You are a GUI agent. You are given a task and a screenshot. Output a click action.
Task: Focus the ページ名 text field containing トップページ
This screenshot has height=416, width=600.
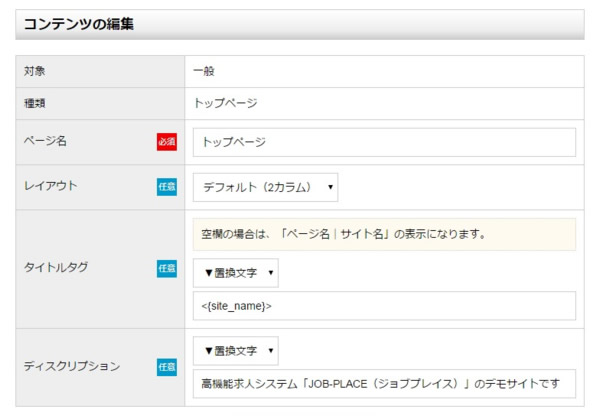tap(384, 142)
